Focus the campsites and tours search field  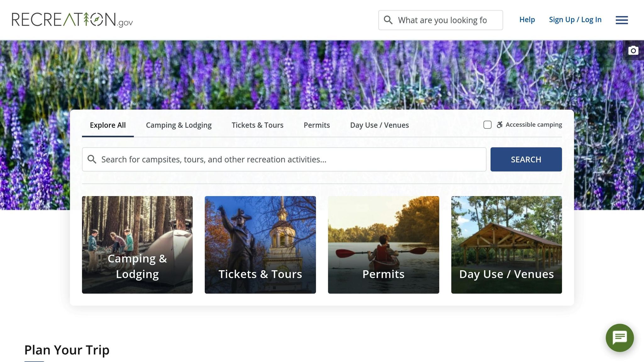[x=284, y=159]
